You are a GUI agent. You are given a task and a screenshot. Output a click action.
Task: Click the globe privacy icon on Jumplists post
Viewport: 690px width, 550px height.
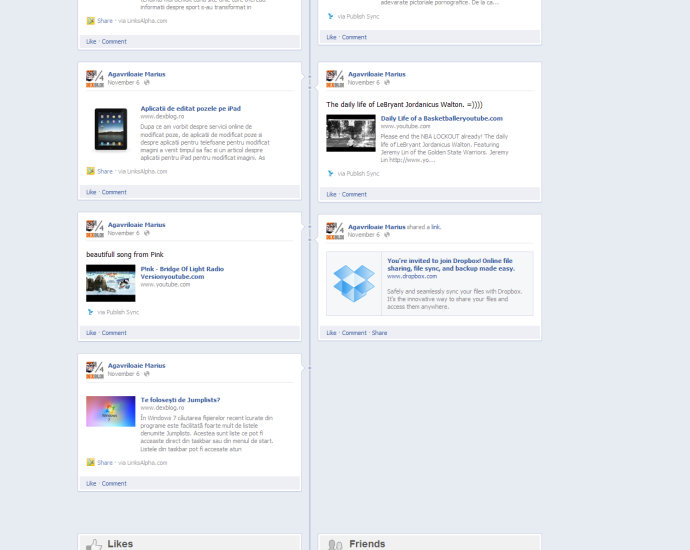click(147, 374)
